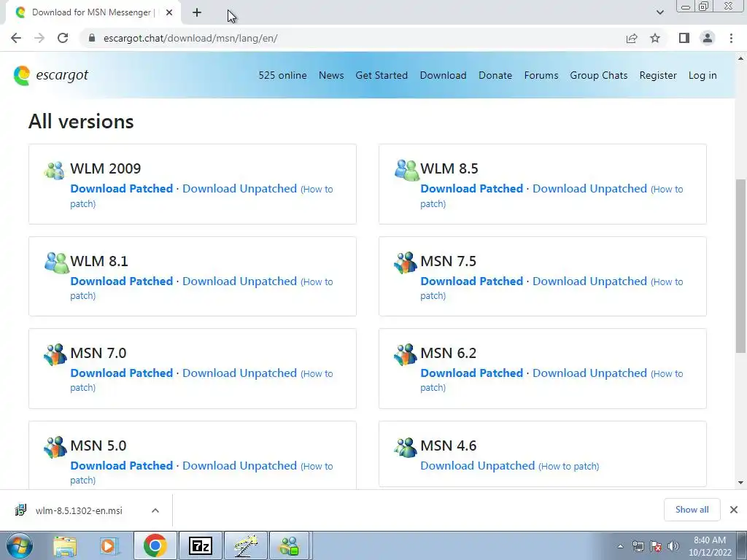747x560 pixels.
Task: Click the scrollbar down arrow
Action: (740, 483)
